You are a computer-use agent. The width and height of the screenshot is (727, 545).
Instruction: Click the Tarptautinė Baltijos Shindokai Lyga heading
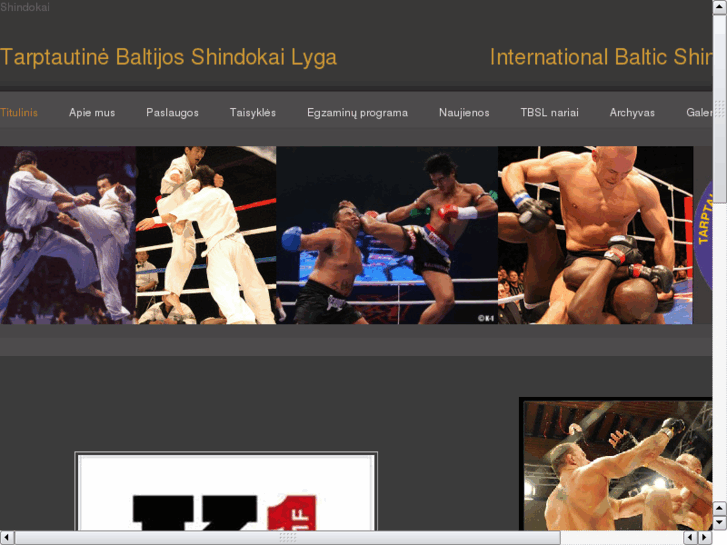point(168,58)
